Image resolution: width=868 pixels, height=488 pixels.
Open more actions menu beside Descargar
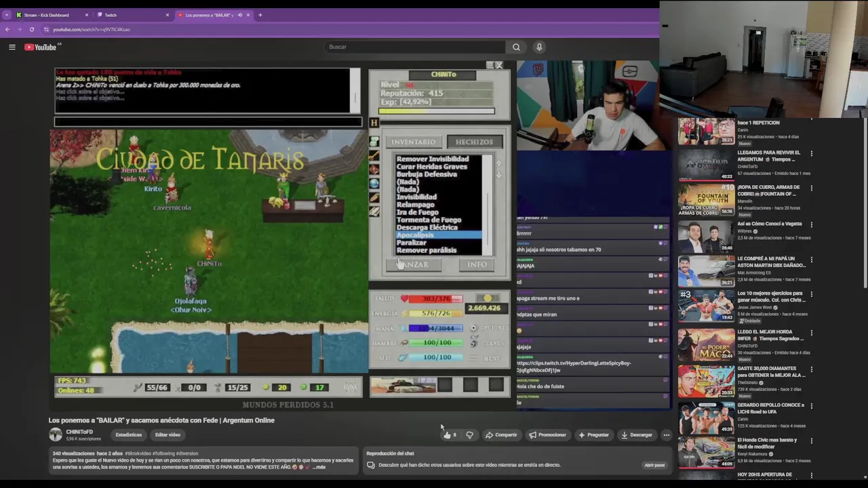click(666, 435)
